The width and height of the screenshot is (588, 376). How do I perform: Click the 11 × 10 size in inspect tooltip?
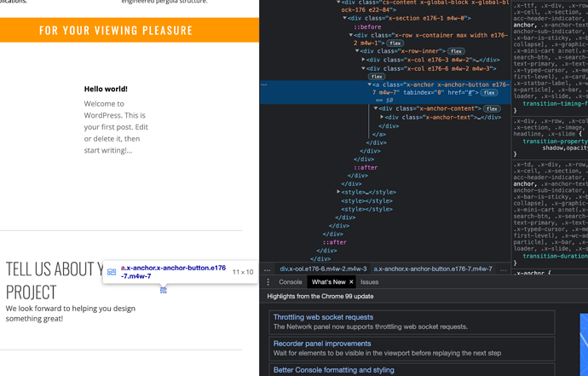[x=243, y=272]
